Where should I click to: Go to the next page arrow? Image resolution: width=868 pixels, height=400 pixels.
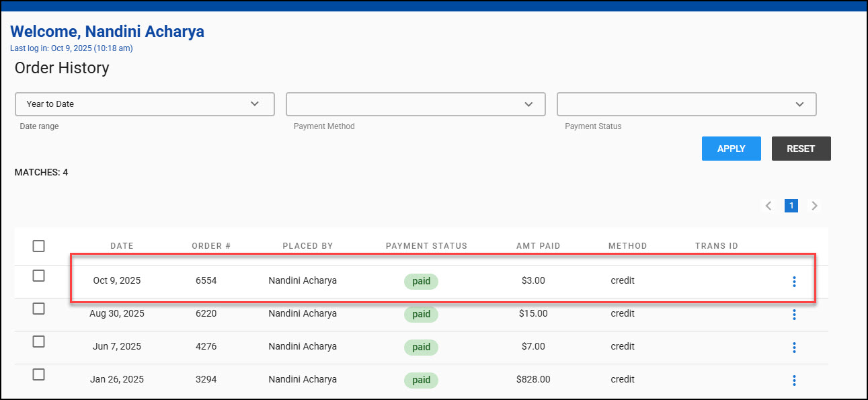tap(814, 206)
